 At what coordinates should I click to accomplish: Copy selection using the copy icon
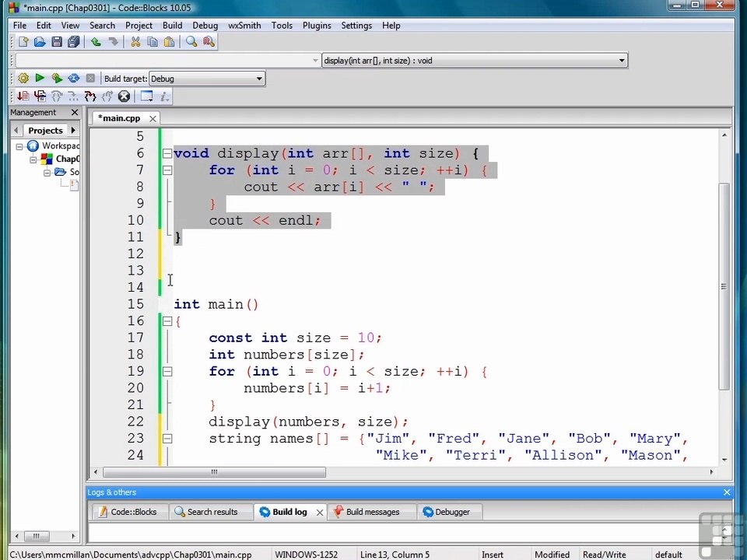tap(153, 42)
